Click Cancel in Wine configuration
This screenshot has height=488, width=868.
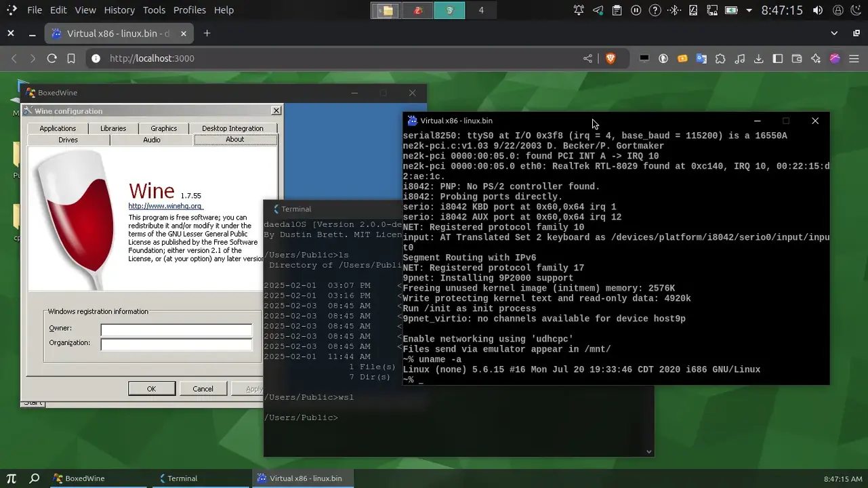(203, 388)
